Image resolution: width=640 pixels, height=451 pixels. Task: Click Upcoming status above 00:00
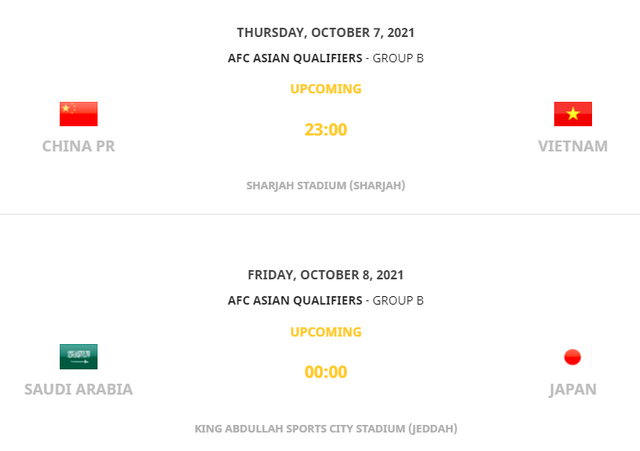coord(325,332)
